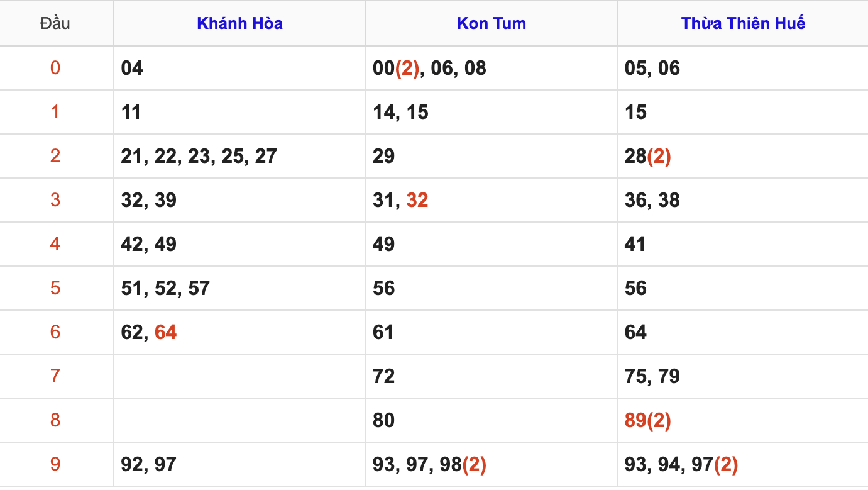Click row head digit 9

[55, 464]
